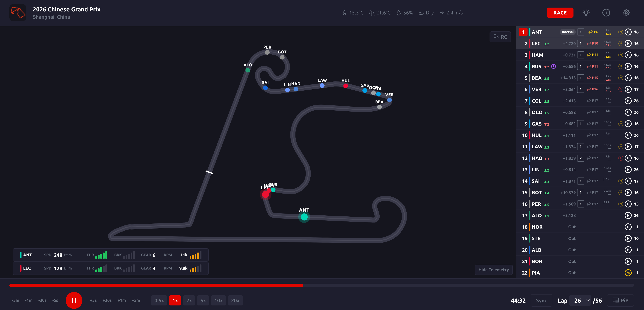
Task: Click the pit rejoin P10 indicator on LEC row
Action: [x=592, y=44]
